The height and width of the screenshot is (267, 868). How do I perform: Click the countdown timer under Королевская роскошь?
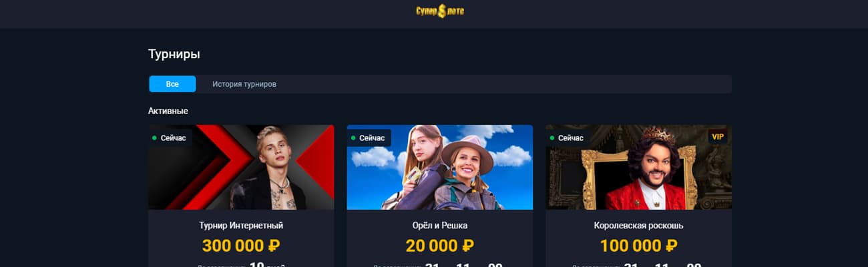[639, 264]
